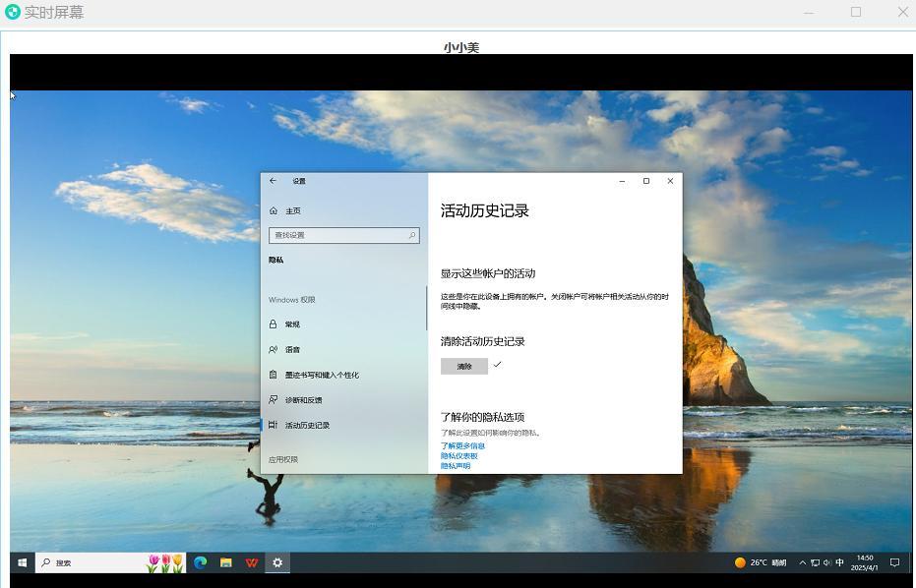Click the volume icon in system tray
Image resolution: width=916 pixels, height=588 pixels.
[x=826, y=562]
